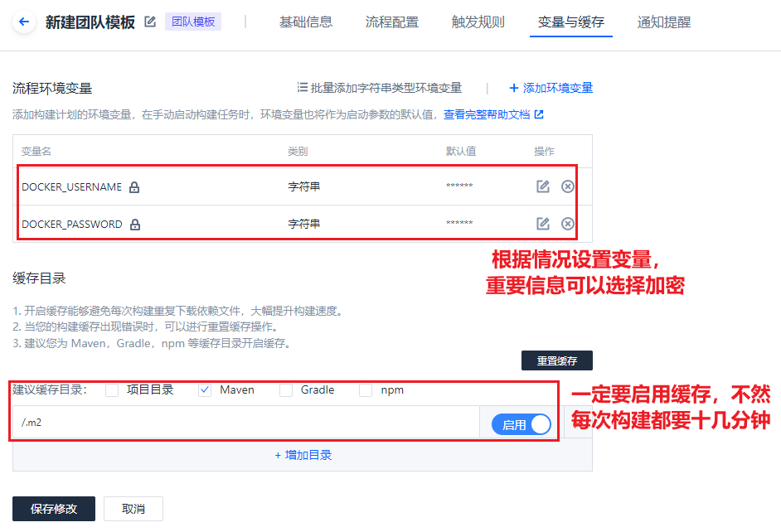Uncheck the Maven cache checkbox
The height and width of the screenshot is (532, 781).
(x=205, y=390)
